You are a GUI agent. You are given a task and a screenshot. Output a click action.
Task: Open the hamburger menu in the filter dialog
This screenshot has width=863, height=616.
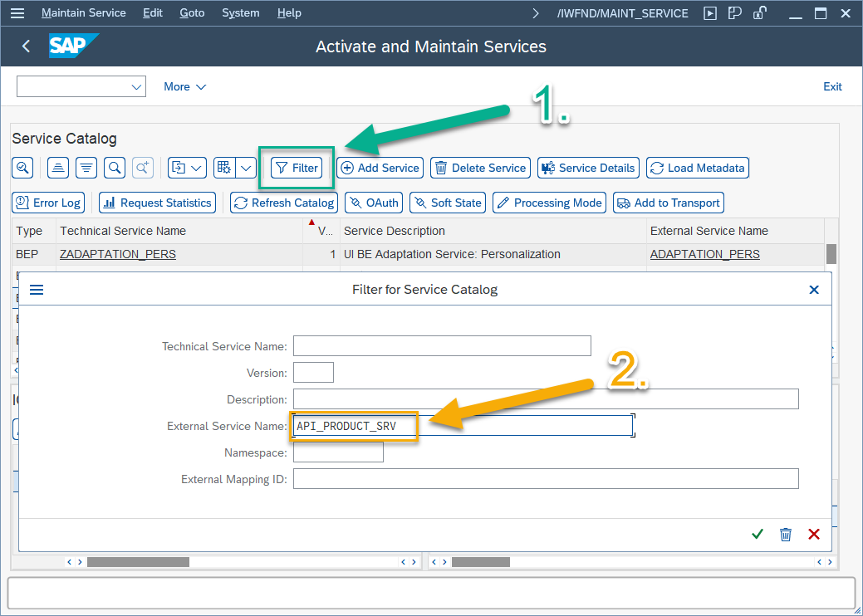36,289
